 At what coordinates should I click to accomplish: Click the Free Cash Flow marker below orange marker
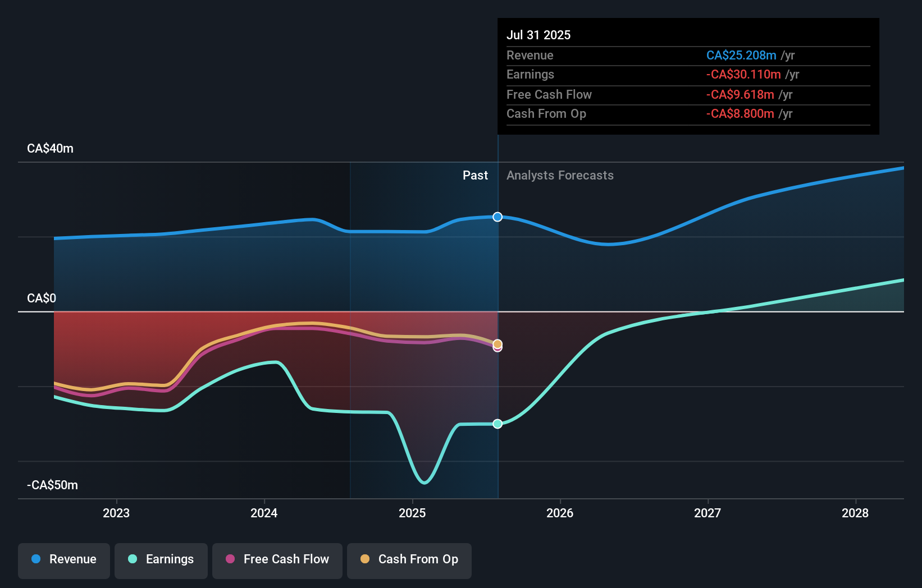tap(497, 348)
